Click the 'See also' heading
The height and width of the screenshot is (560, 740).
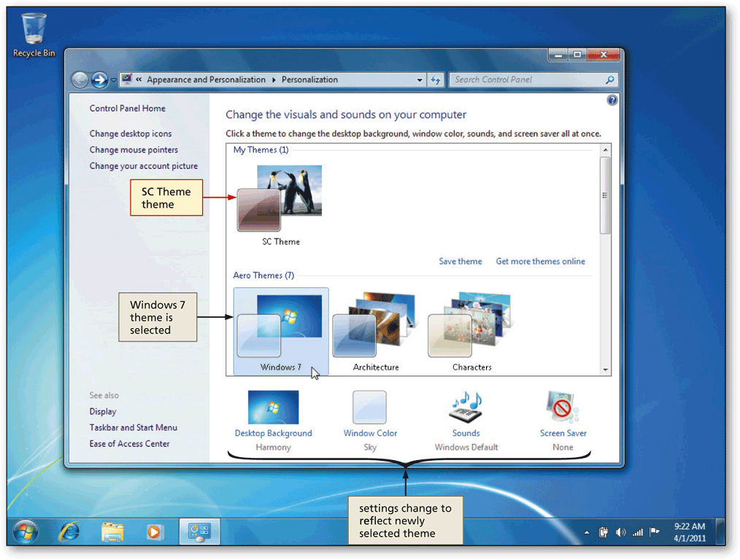point(104,395)
